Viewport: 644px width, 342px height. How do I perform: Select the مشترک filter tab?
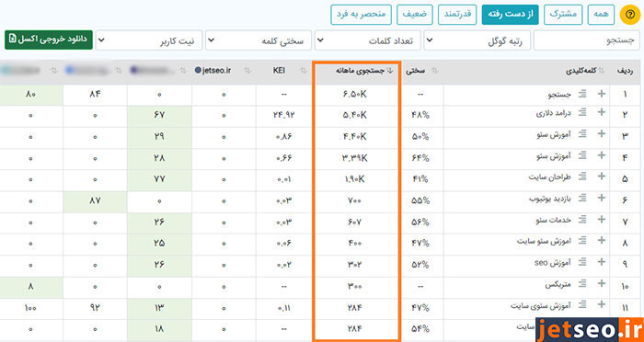pos(563,15)
